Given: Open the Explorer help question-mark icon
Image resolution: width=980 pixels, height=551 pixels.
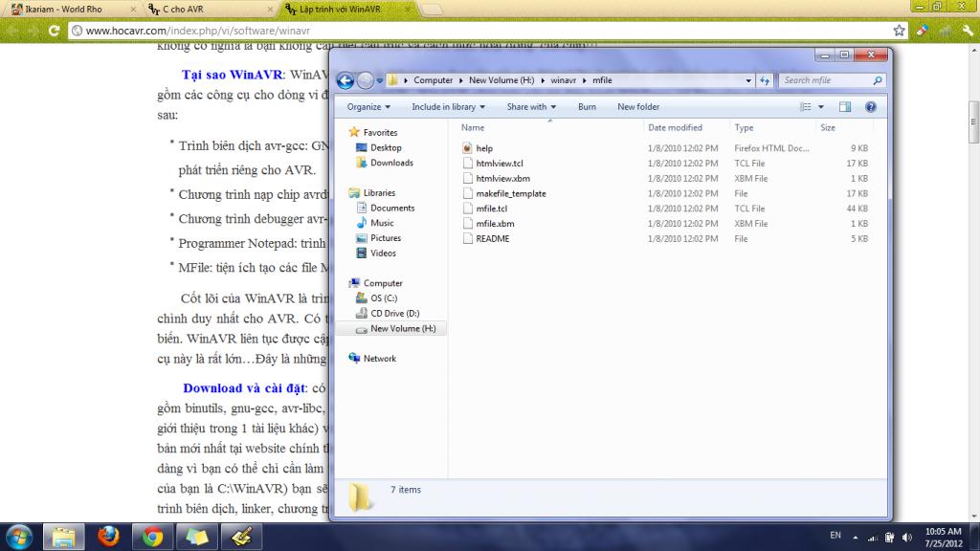Looking at the screenshot, I should pos(872,107).
